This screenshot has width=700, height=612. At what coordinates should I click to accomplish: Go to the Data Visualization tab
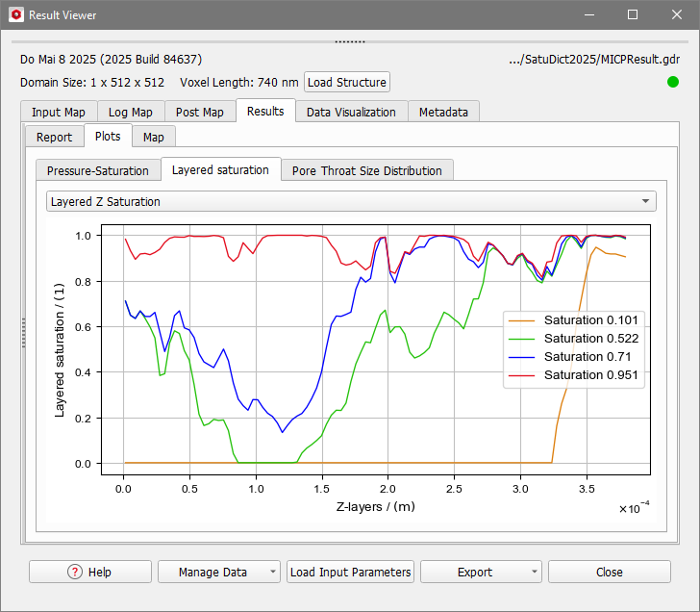pyautogui.click(x=351, y=112)
